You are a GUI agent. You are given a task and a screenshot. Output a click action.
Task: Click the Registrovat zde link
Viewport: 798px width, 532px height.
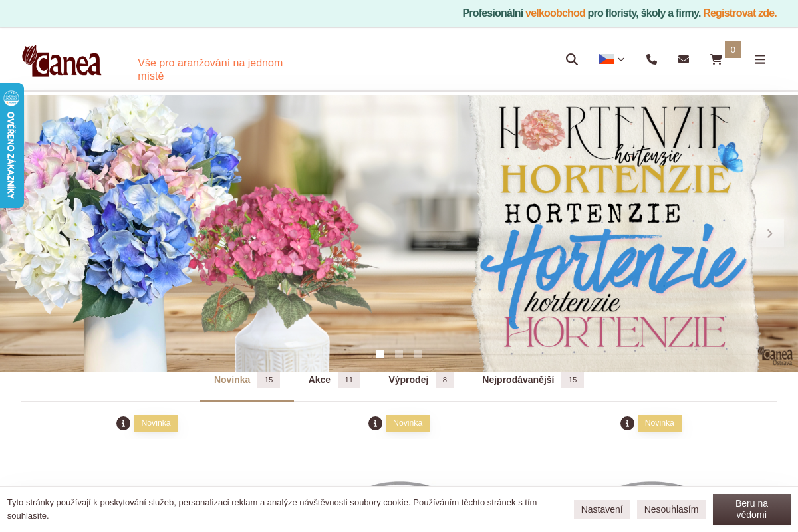point(739,13)
